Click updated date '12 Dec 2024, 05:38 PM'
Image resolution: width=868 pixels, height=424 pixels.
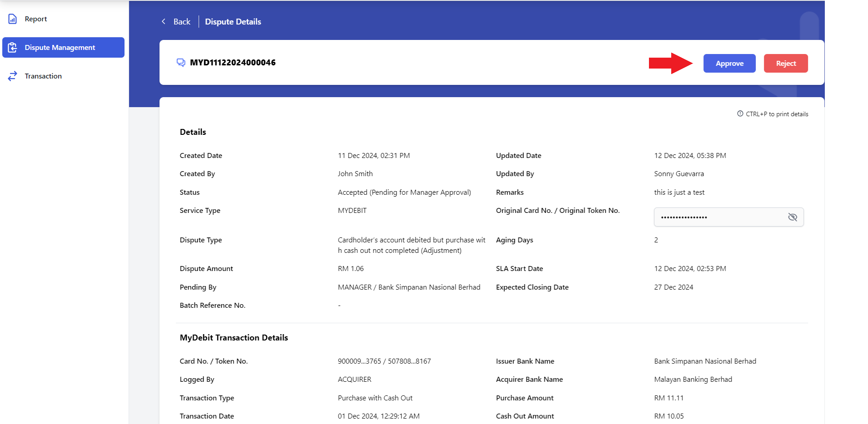tap(690, 156)
